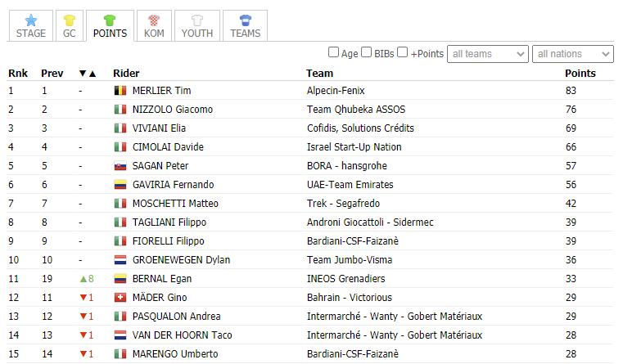
Task: Tick the BIBs checkbox
Action: click(x=366, y=52)
